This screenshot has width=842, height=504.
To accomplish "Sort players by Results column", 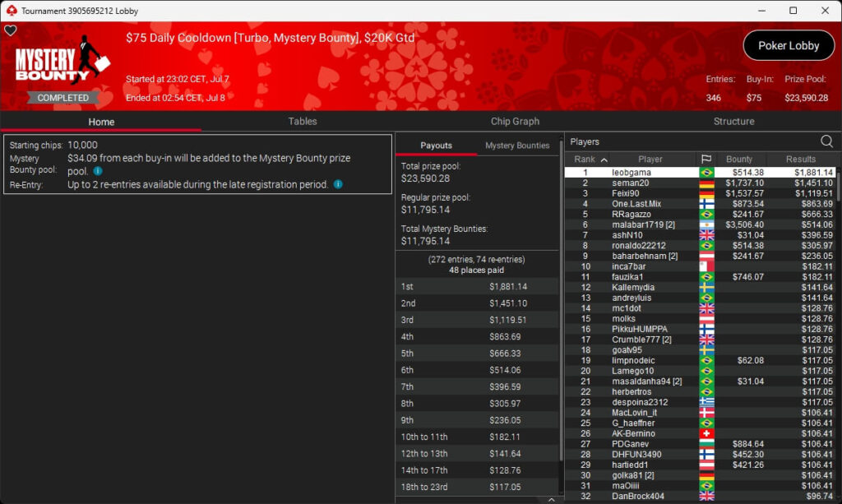I will point(800,159).
